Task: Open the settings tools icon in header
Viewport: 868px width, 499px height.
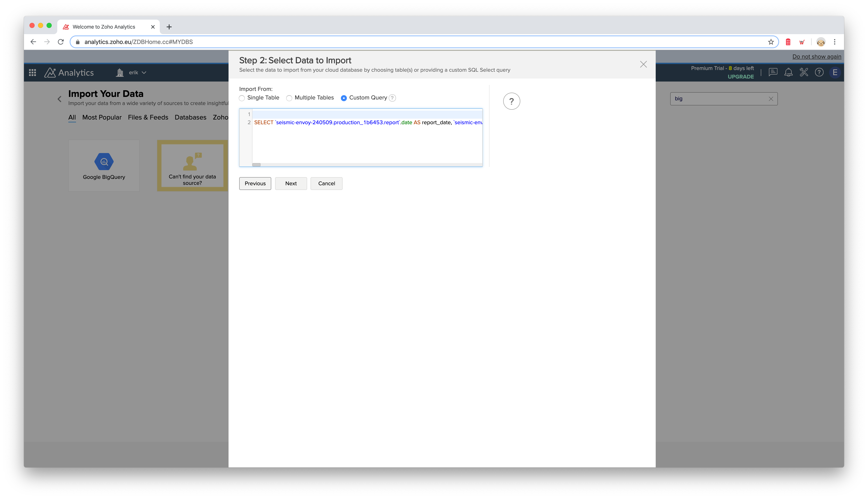Action: click(804, 72)
